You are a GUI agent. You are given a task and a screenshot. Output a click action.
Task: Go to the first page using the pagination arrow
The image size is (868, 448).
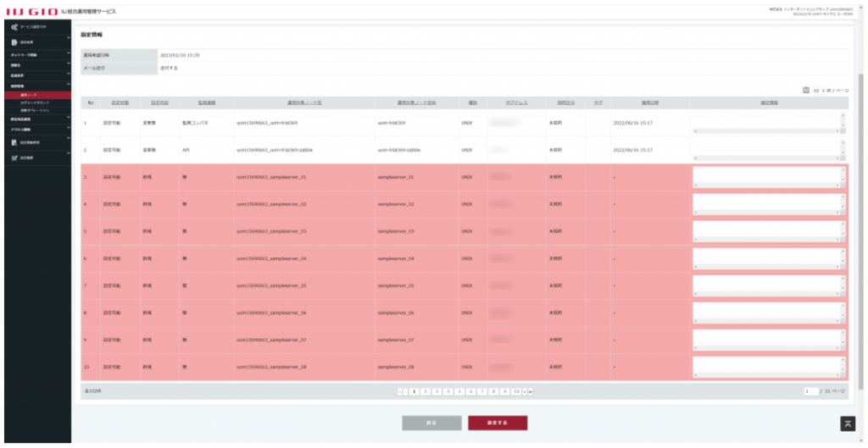click(x=402, y=391)
